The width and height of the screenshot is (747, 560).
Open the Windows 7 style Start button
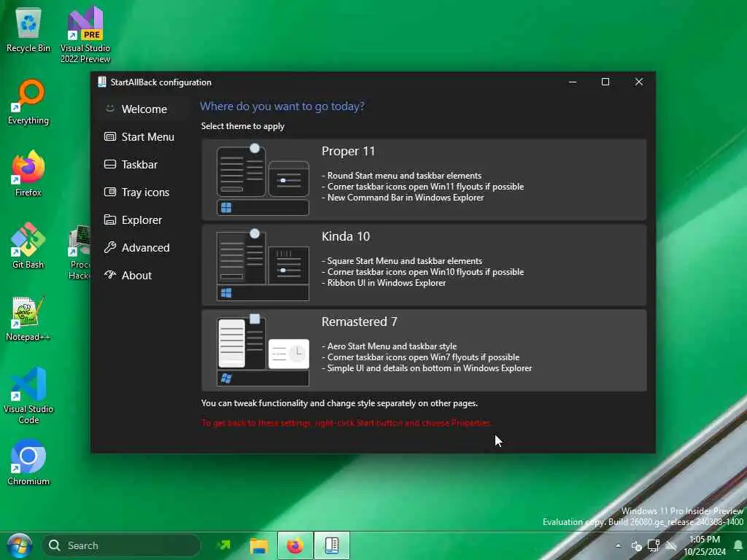coord(19,545)
